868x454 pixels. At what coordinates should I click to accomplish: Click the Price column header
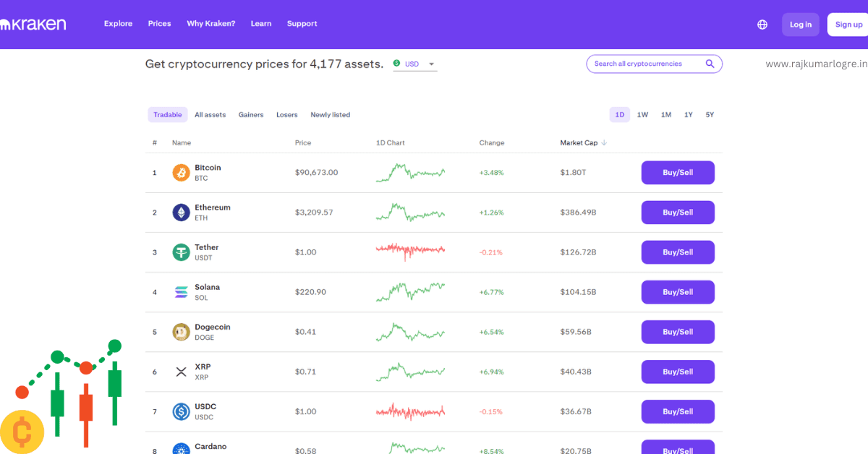coord(303,143)
